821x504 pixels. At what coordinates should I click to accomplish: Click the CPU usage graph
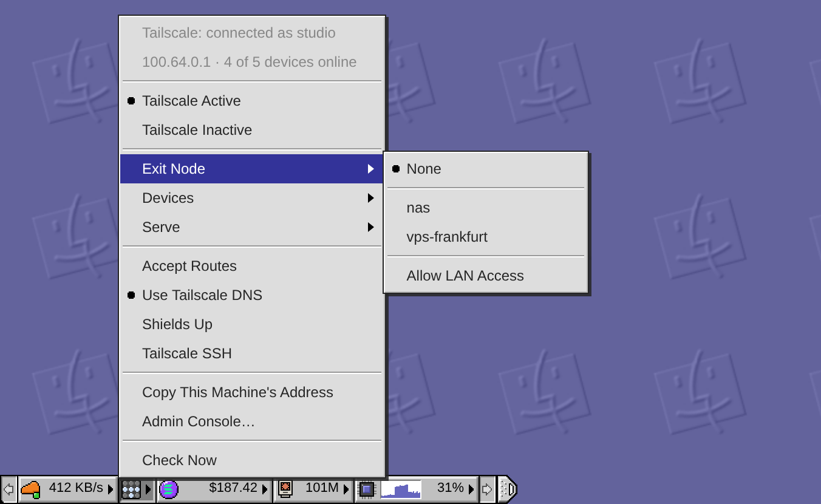(x=401, y=489)
